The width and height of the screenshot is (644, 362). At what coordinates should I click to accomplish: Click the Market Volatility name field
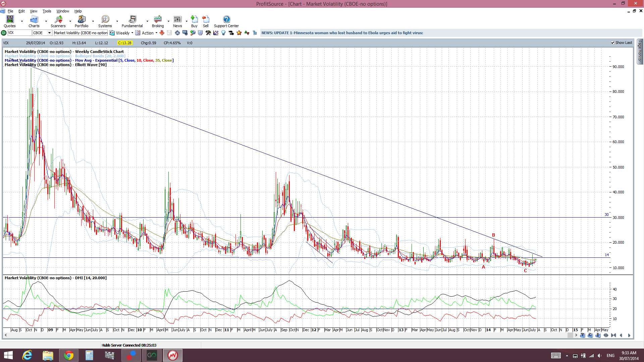80,33
